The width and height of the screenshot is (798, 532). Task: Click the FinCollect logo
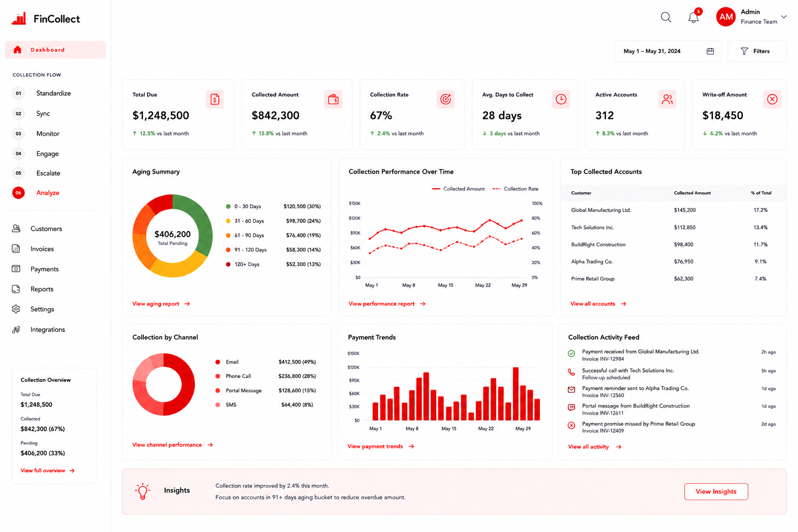tap(46, 19)
